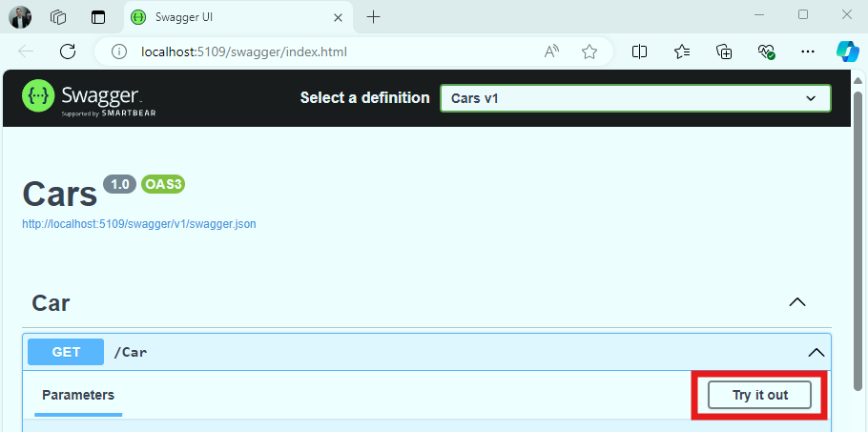Click the Settings and more ellipsis
Image resolution: width=868 pixels, height=432 pixels.
tap(808, 52)
